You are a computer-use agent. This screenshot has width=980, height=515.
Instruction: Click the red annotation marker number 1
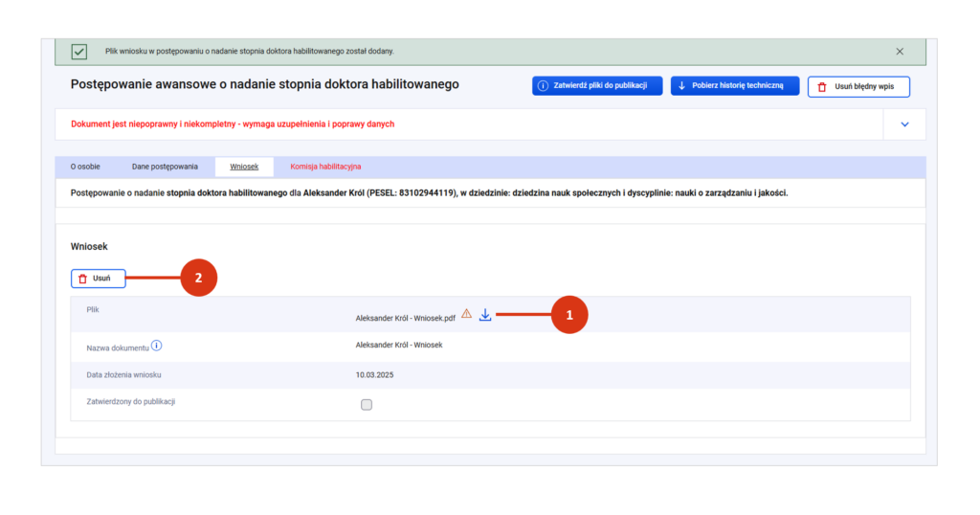[x=569, y=315]
